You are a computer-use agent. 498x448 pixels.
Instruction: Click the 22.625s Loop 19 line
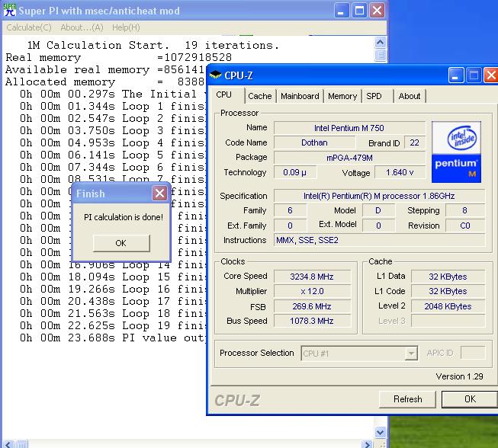[x=112, y=325]
